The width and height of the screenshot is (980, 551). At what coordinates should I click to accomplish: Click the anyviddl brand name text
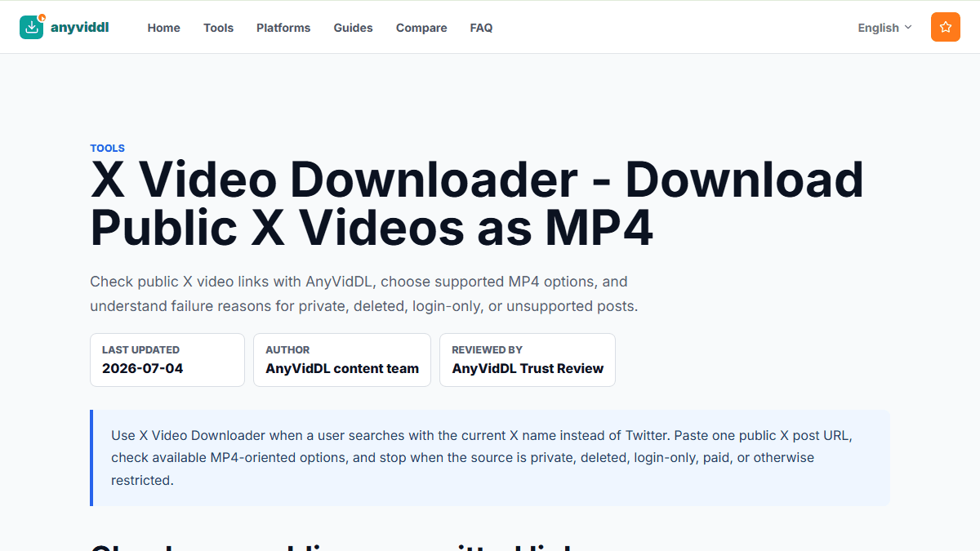point(79,27)
